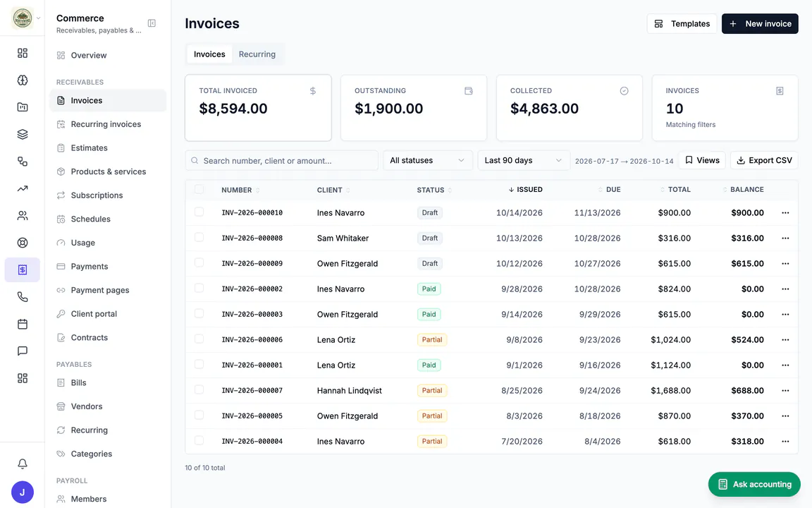Sort by the CLIENT column

point(333,190)
